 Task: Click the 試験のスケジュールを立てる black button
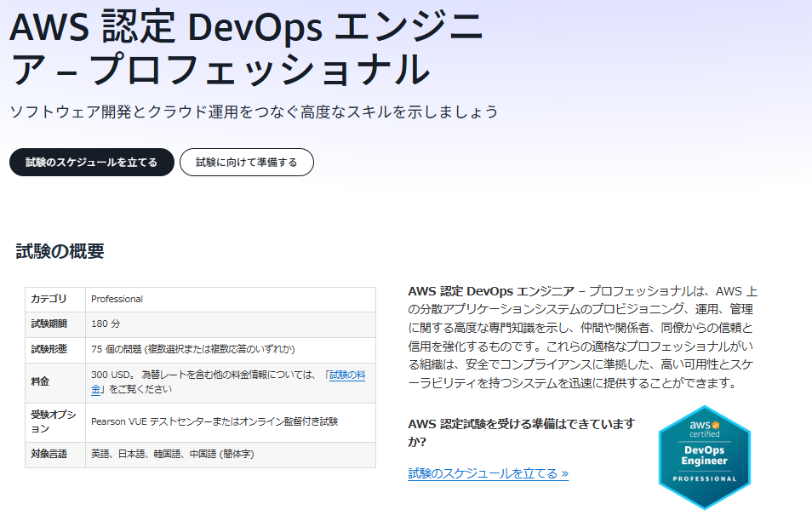tap(91, 161)
